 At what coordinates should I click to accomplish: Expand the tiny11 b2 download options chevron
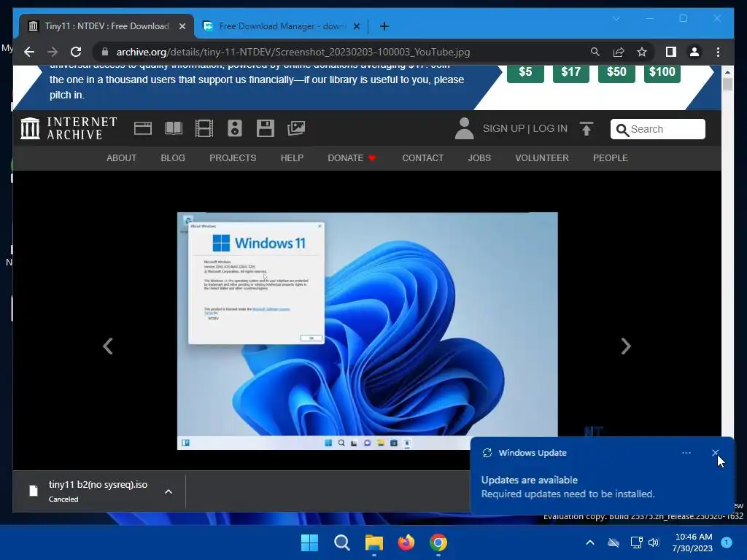coord(169,491)
